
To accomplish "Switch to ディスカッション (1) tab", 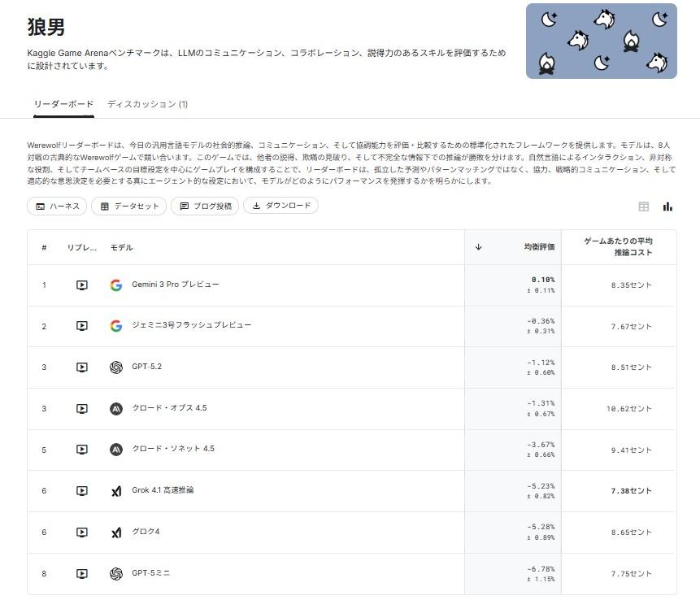I will coord(147,104).
